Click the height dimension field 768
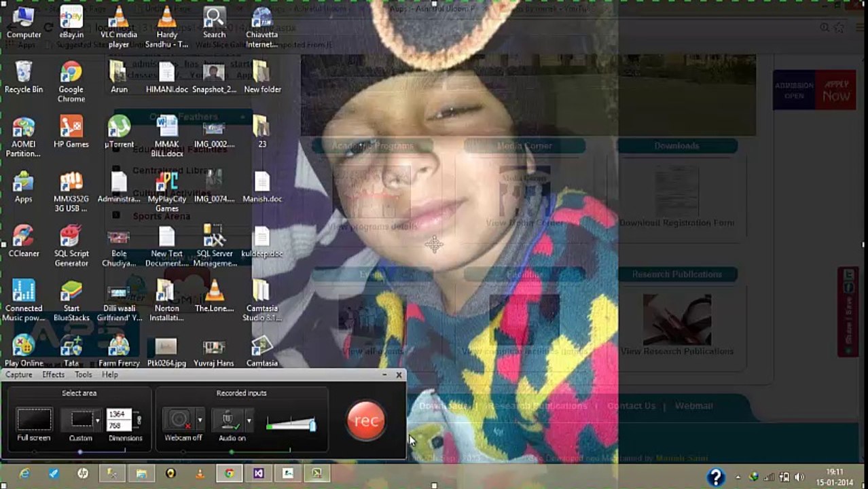Viewport: 868px width, 489px height. pyautogui.click(x=117, y=426)
